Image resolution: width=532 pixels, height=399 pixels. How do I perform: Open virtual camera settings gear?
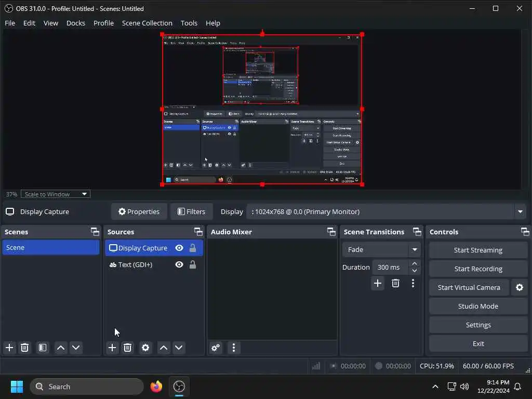click(x=520, y=287)
